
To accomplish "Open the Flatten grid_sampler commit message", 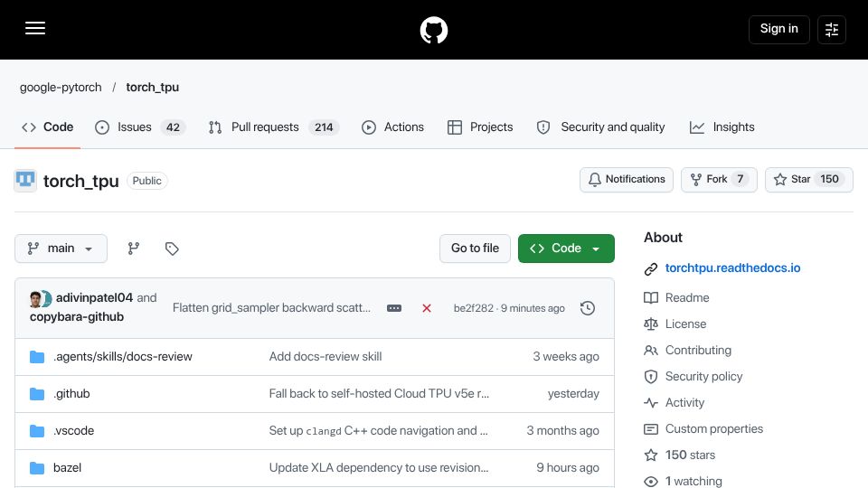I will (271, 307).
